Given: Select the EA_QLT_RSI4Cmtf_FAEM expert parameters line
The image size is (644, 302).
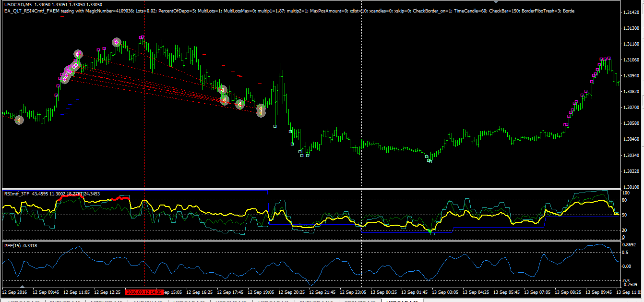Looking at the screenshot, I should (289, 11).
